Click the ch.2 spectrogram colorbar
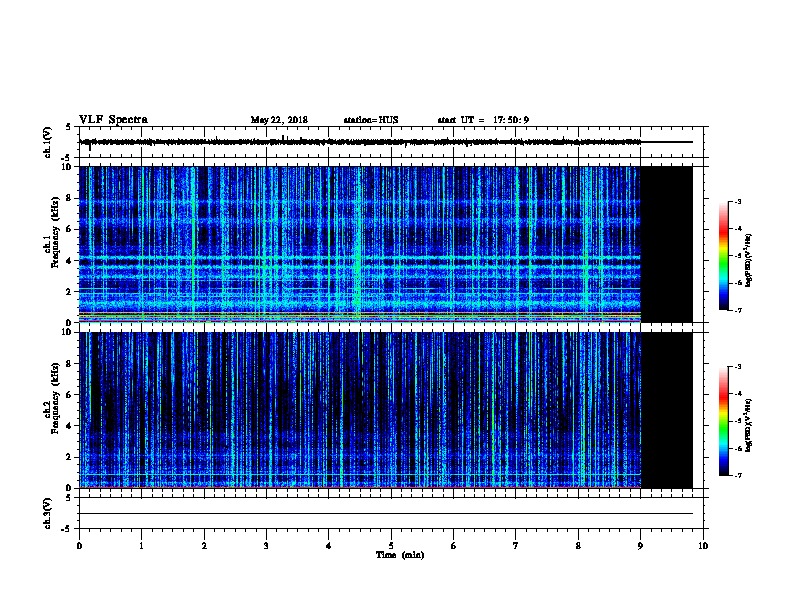This screenshot has width=792, height=612. [x=723, y=421]
